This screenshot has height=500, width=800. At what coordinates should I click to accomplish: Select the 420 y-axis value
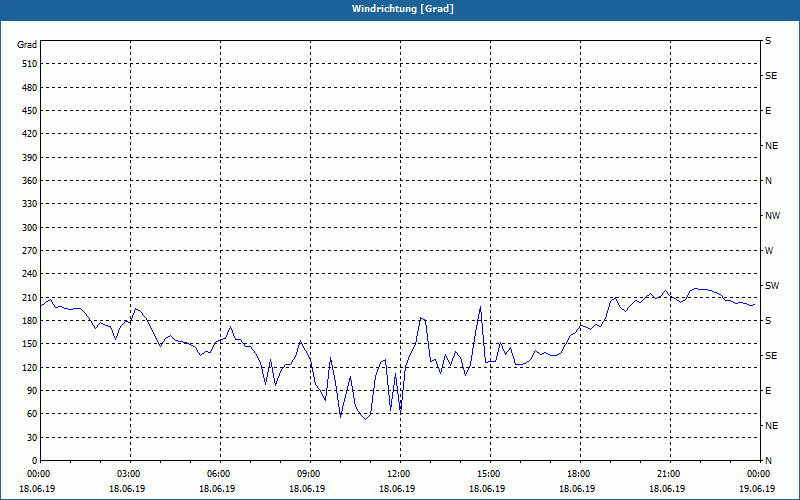(x=30, y=134)
